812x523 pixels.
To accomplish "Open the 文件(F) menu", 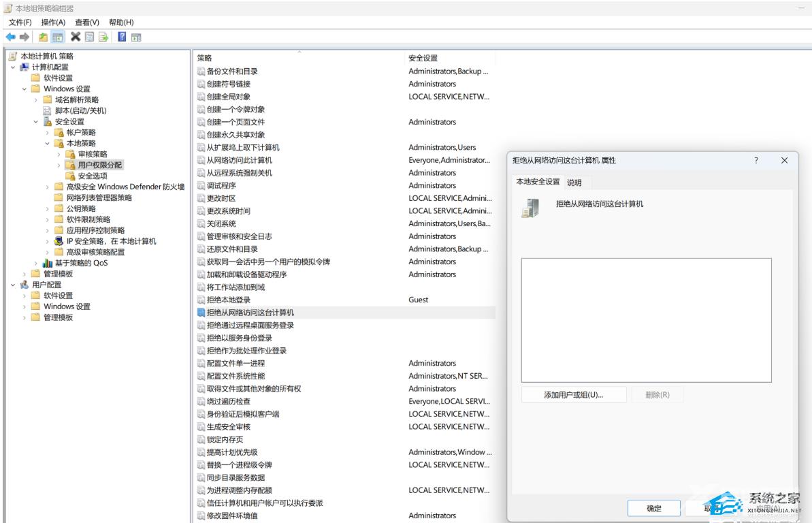I will (20, 22).
